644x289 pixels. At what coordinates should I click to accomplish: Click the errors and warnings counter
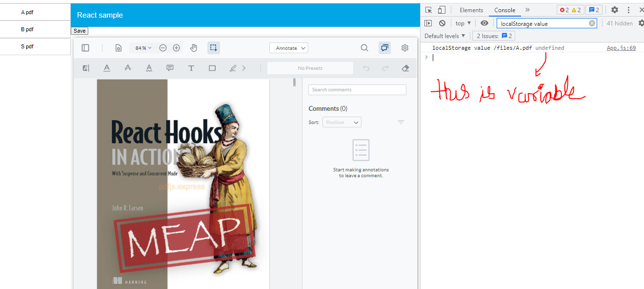[x=570, y=10]
